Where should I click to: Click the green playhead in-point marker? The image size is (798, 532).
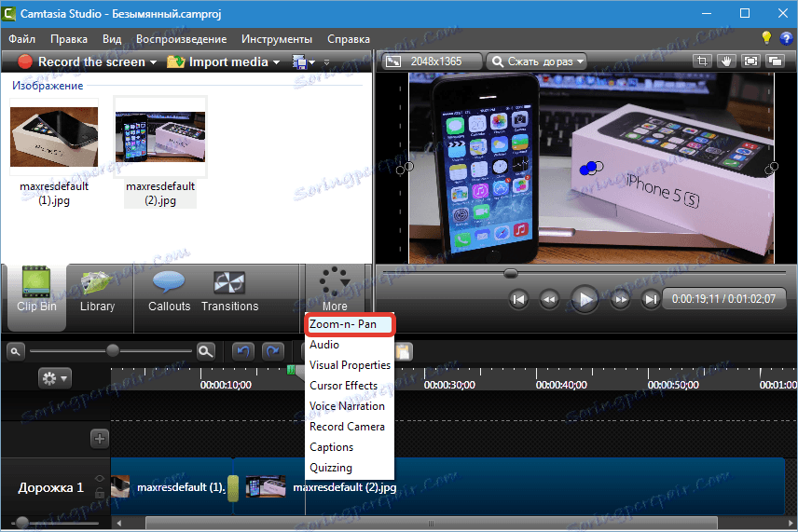click(x=291, y=370)
